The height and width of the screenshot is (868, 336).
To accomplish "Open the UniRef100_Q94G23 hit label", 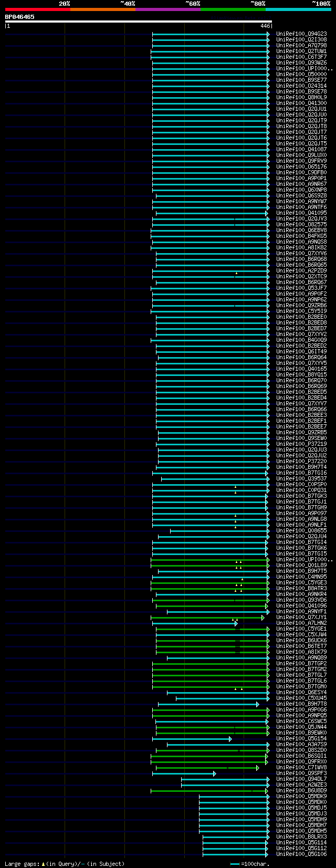I will (301, 34).
